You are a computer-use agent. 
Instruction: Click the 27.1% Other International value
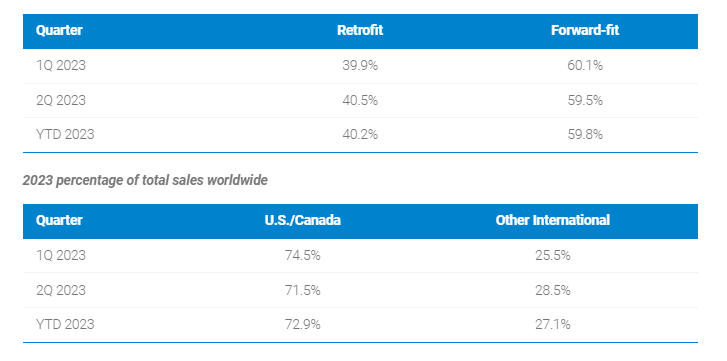click(552, 324)
